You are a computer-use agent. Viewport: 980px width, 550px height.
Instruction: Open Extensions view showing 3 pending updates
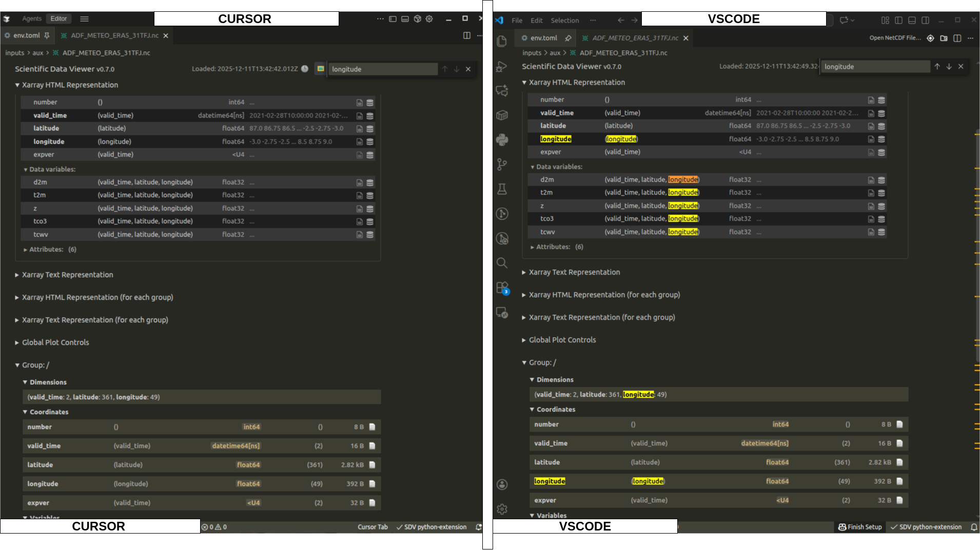[502, 287]
